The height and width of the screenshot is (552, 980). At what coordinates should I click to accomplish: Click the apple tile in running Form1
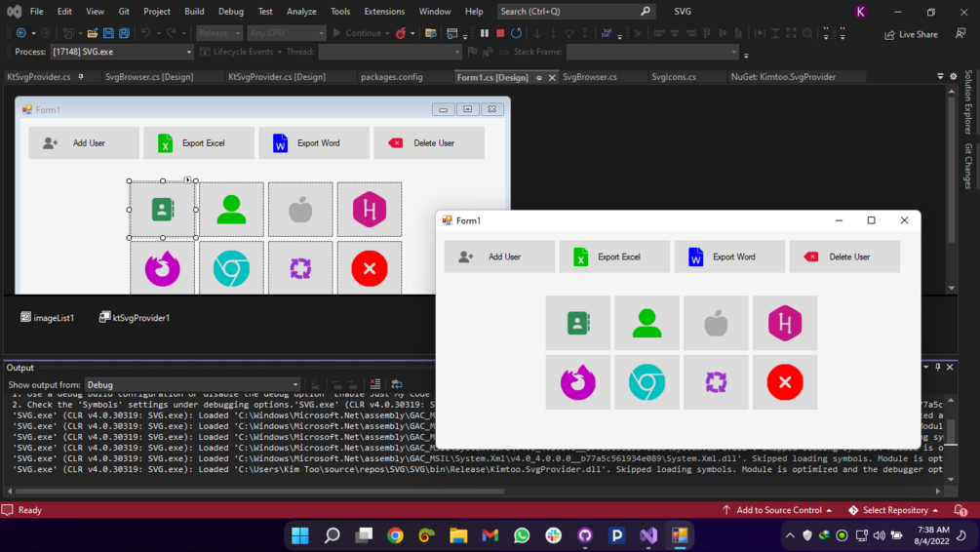717,323
